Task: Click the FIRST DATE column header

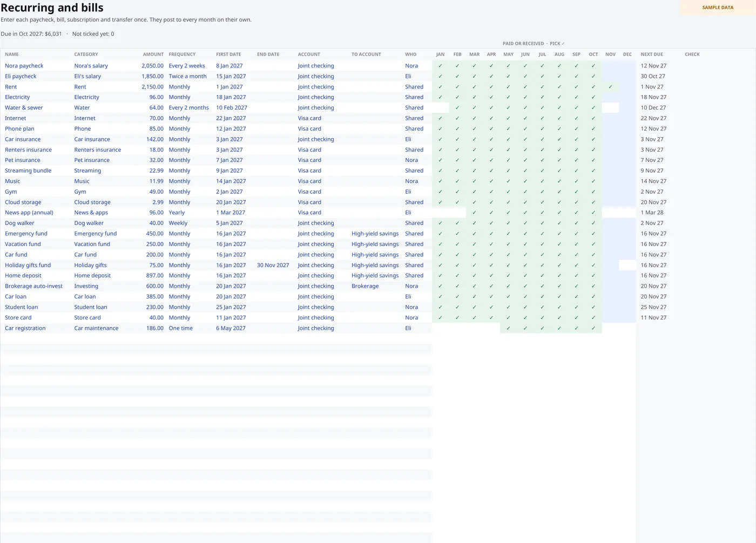Action: [228, 55]
